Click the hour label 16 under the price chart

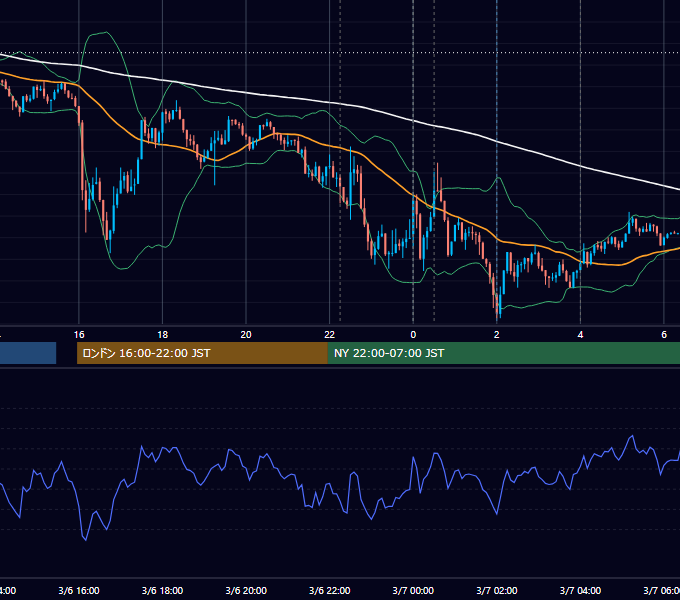[x=79, y=335]
